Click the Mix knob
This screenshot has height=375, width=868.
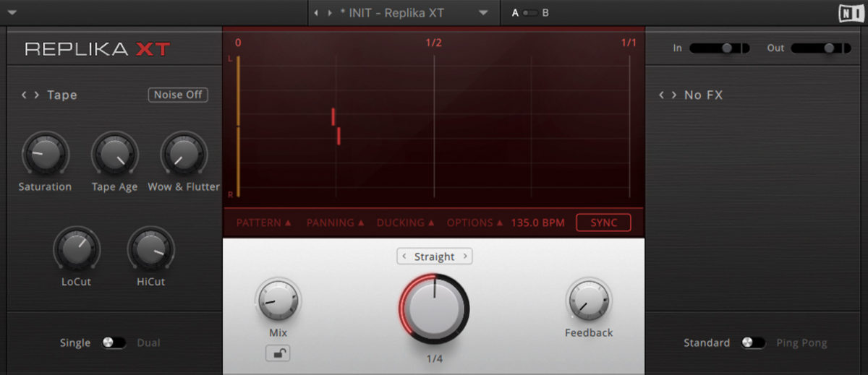278,301
